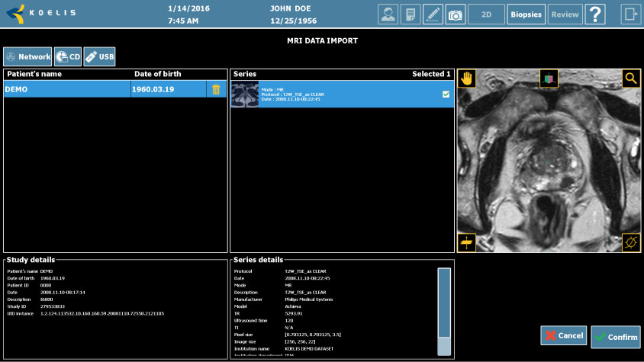Cancel the MRI import
This screenshot has width=644, height=362.
[563, 335]
